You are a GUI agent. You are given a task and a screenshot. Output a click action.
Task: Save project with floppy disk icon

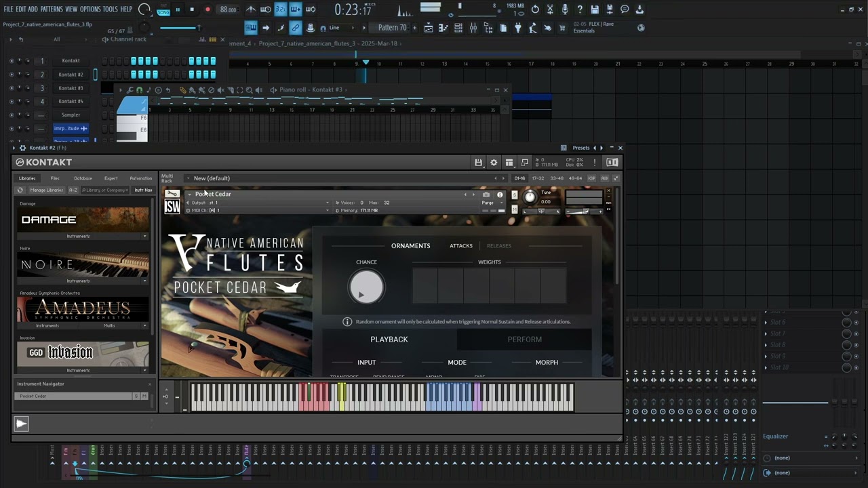point(595,9)
